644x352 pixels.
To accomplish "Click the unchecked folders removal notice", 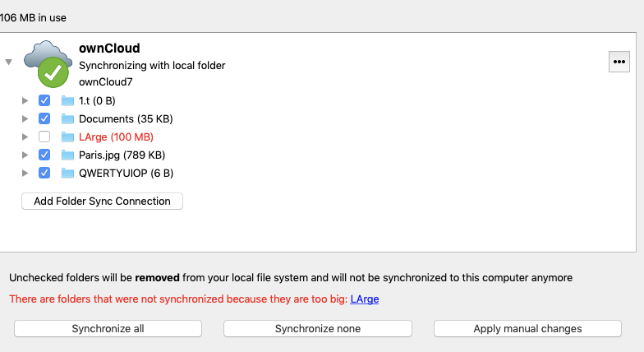I will pos(291,278).
